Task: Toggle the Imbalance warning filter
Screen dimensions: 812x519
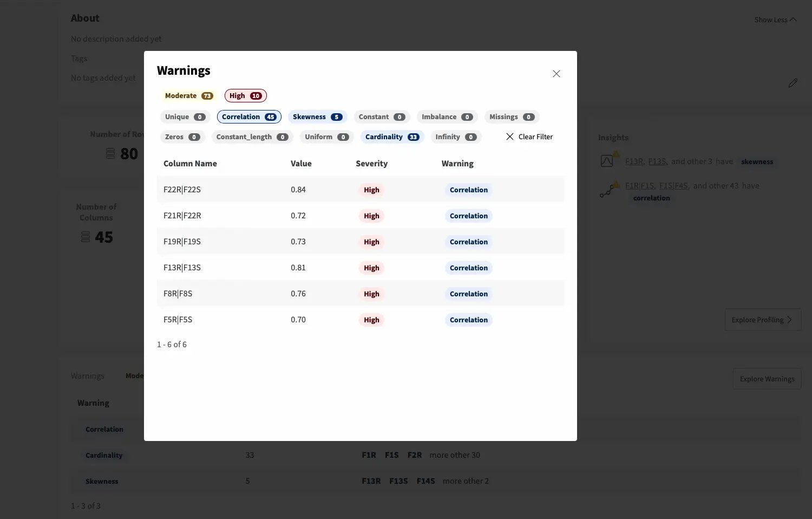Action: [447, 117]
